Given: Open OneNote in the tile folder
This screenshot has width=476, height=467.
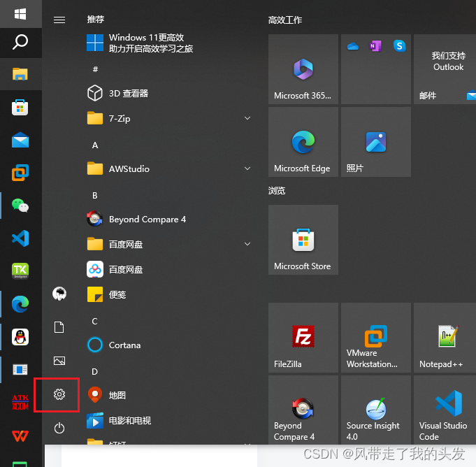Looking at the screenshot, I should click(375, 46).
